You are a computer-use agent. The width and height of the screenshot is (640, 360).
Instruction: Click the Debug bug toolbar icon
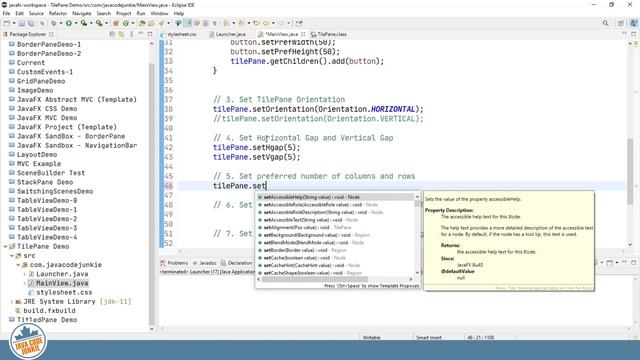53,23
